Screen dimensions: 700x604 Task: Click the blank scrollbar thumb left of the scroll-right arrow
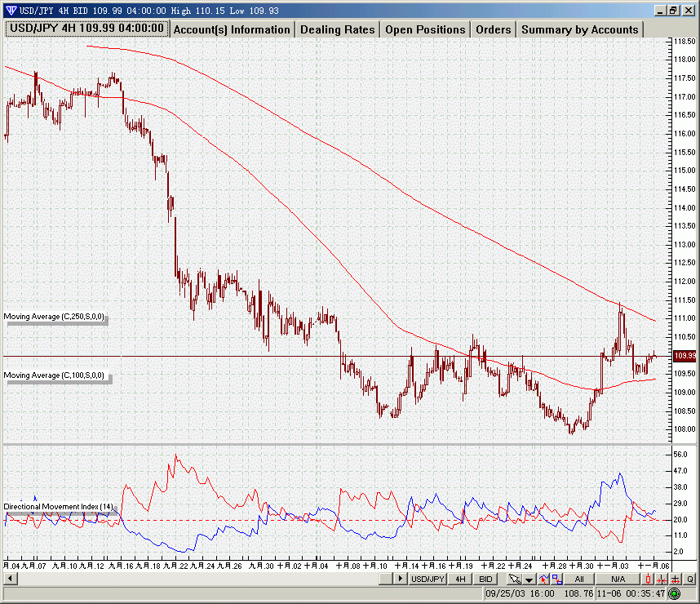click(386, 579)
